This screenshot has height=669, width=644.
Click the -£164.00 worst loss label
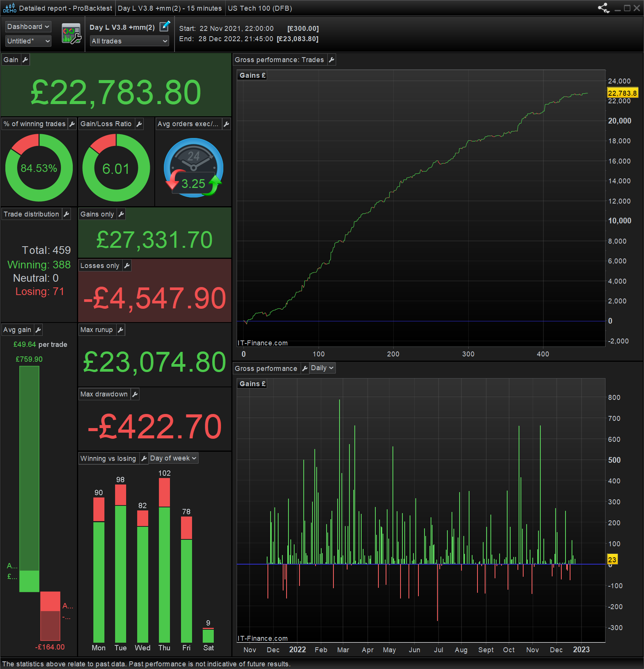pyautogui.click(x=50, y=647)
